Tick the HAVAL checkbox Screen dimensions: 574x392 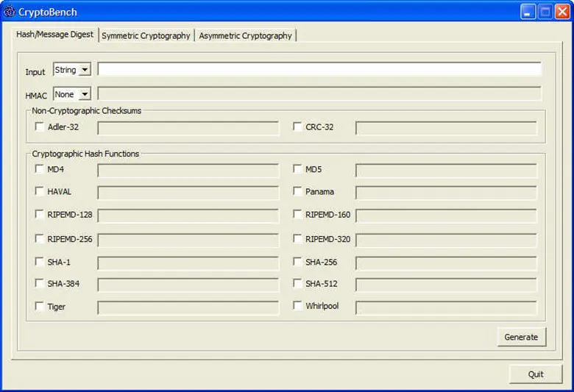click(40, 190)
